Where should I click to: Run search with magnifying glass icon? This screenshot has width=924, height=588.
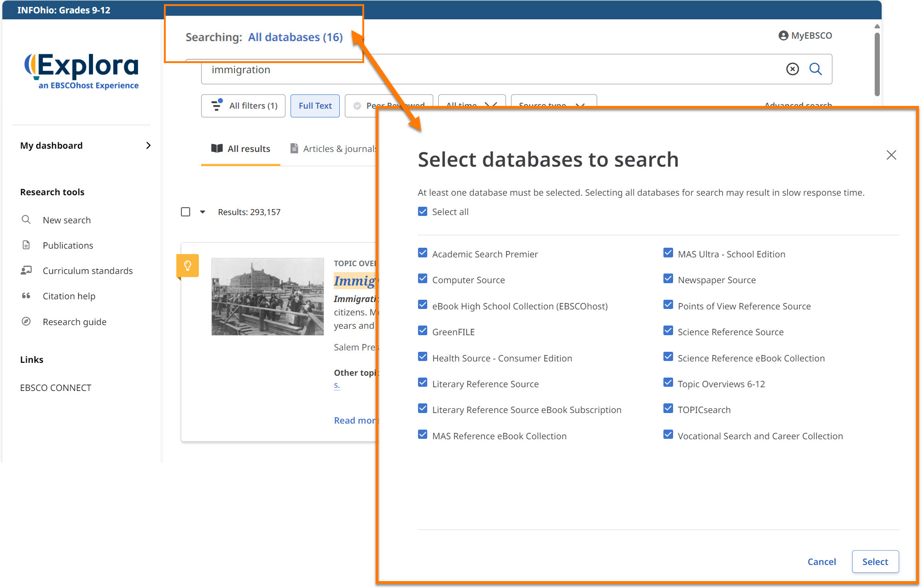(815, 69)
